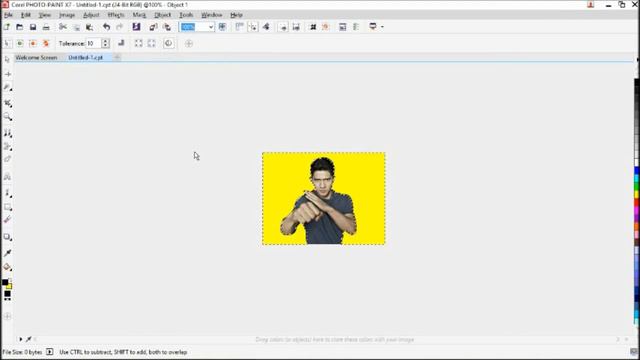Cut selection using scissors icon

click(x=63, y=27)
